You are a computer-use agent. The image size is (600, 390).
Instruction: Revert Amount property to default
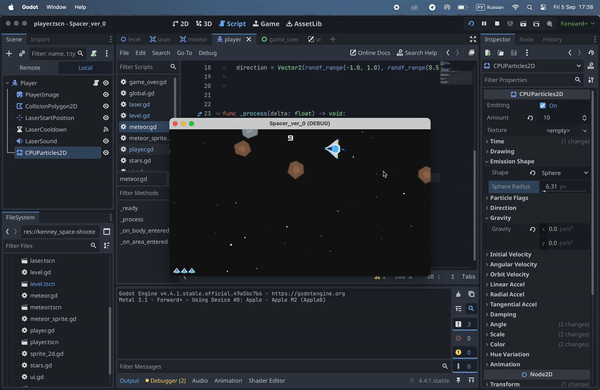[x=530, y=118]
